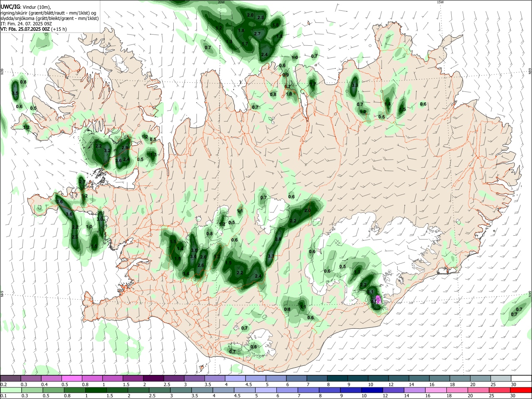
Task: Click the 0.2 label in the legend
Action: pyautogui.click(x=3, y=384)
